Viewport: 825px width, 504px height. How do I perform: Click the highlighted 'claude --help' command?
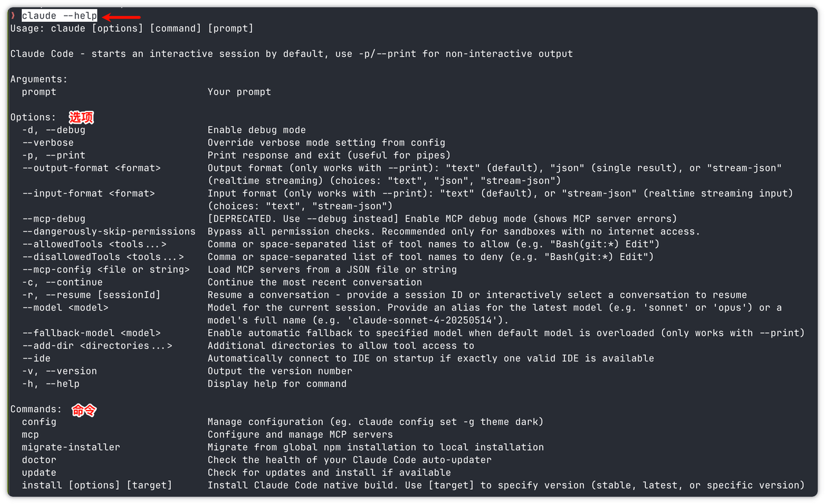pyautogui.click(x=59, y=15)
